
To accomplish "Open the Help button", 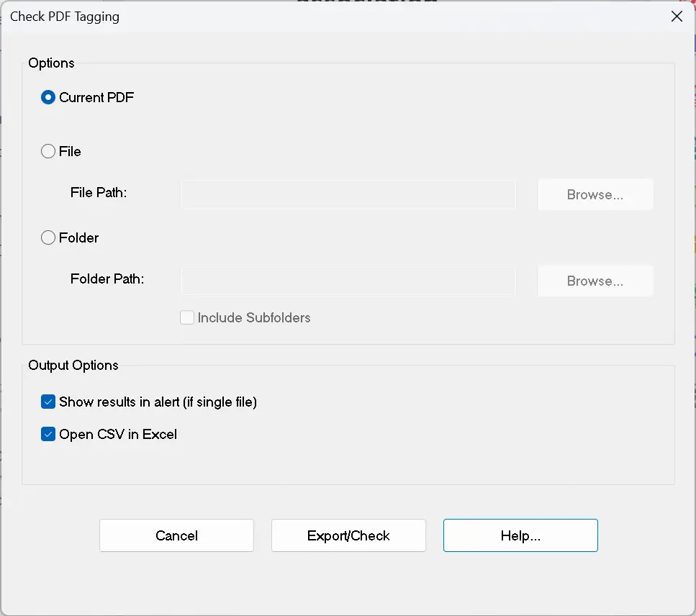I will (x=520, y=535).
